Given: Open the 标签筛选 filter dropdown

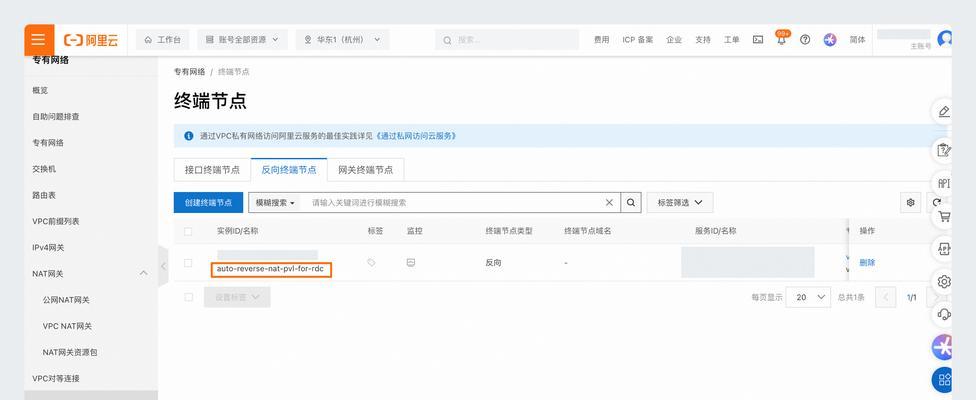Looking at the screenshot, I should click(680, 202).
